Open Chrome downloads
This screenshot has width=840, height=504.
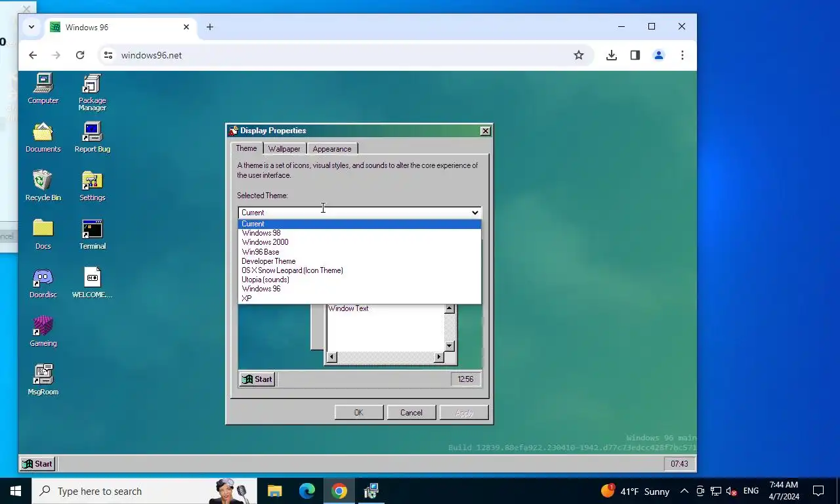[612, 55]
